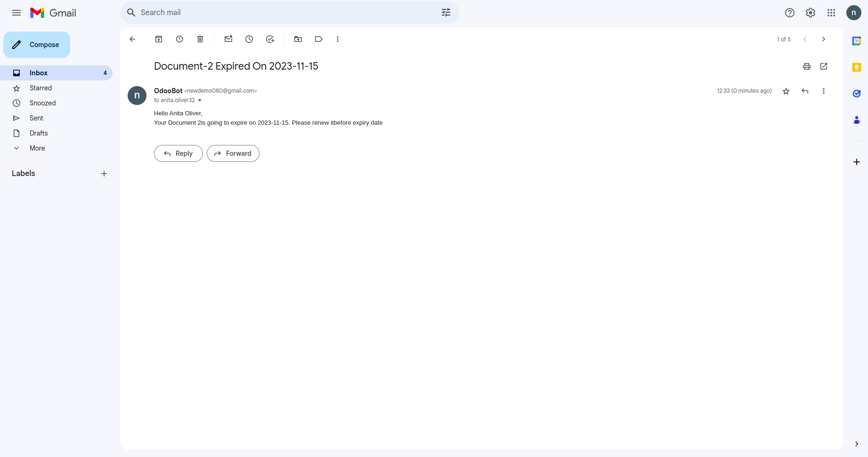Add email to Tasks

(x=270, y=39)
